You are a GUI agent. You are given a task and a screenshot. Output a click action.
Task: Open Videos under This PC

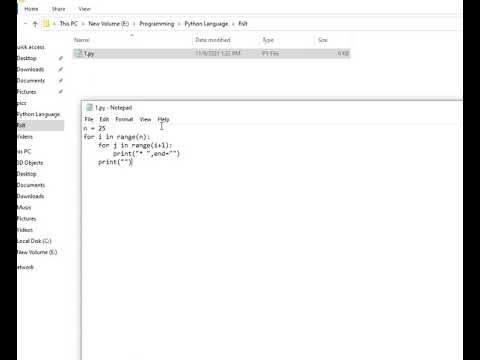(25, 230)
